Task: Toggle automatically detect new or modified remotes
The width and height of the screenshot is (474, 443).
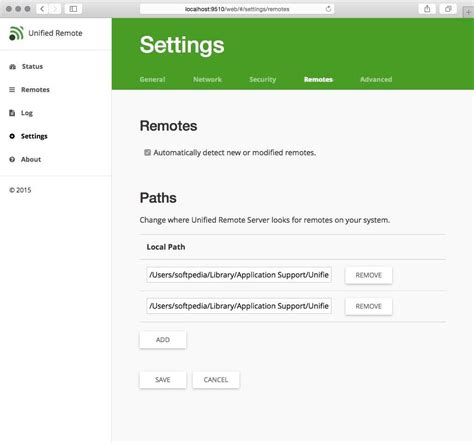Action: 147,153
